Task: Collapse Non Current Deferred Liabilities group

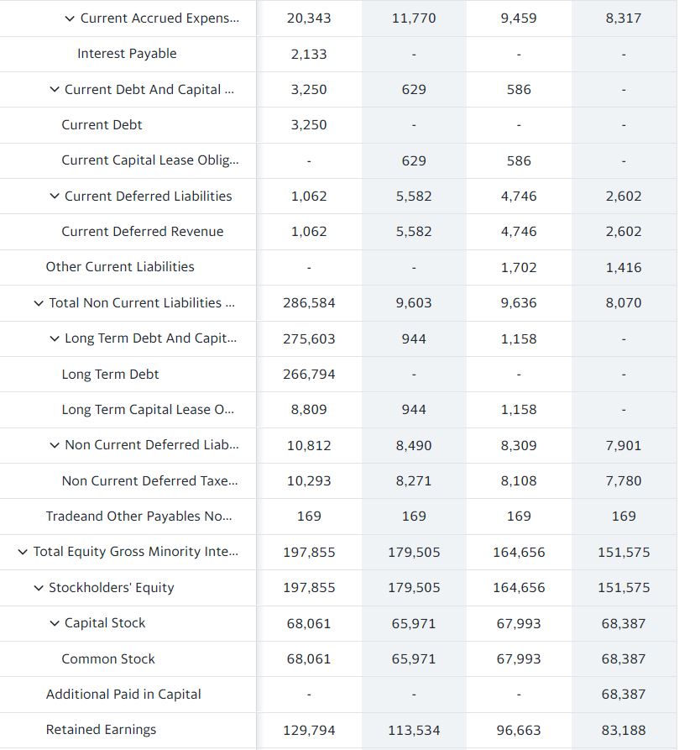Action: click(54, 445)
